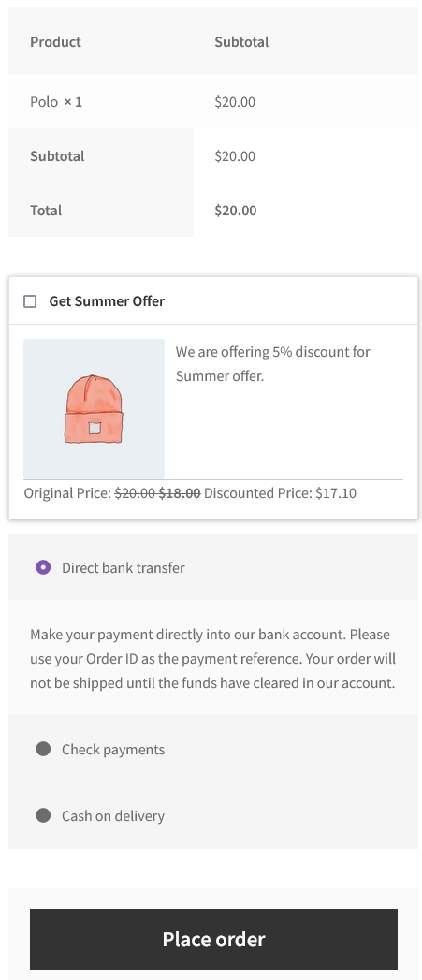The height and width of the screenshot is (980, 422).
Task: Click the Product column header
Action: coord(55,42)
